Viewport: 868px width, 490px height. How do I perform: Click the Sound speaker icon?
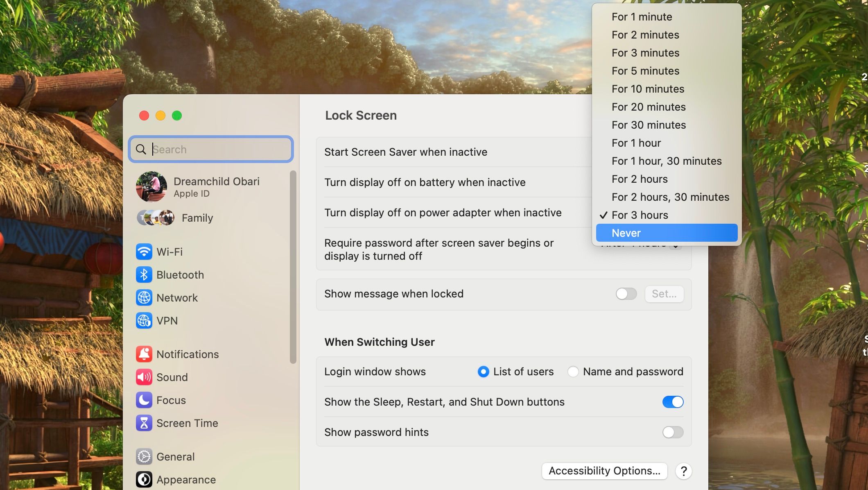pyautogui.click(x=144, y=377)
